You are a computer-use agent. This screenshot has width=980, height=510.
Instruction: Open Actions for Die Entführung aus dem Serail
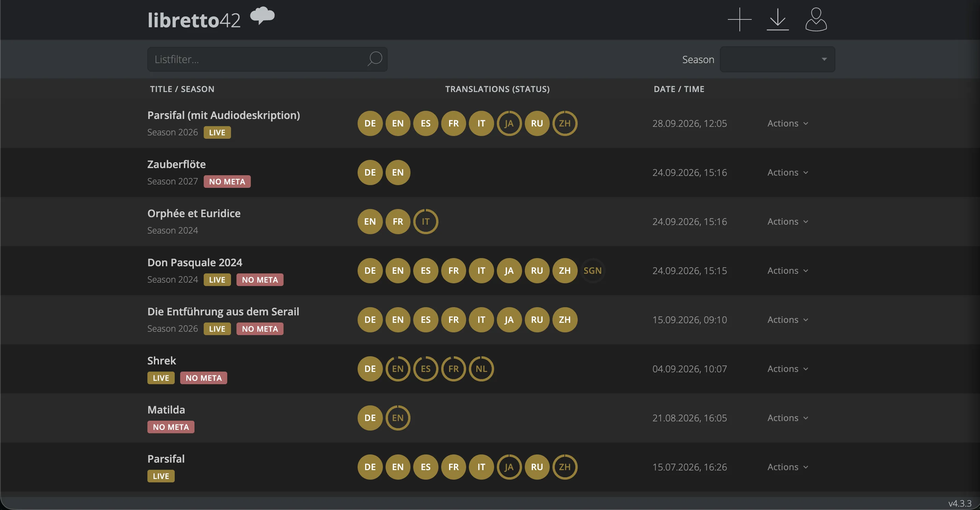[x=788, y=319]
